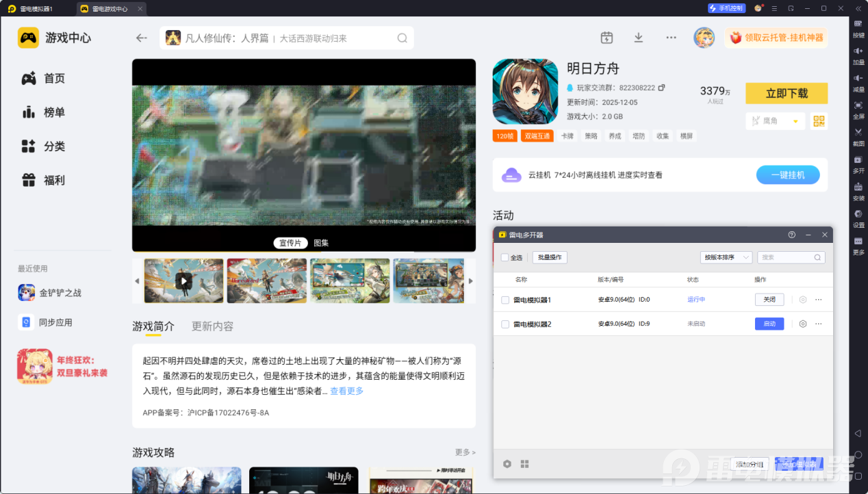Click the 搜索 field in multi-instance window
The width and height of the screenshot is (868, 494).
click(786, 257)
